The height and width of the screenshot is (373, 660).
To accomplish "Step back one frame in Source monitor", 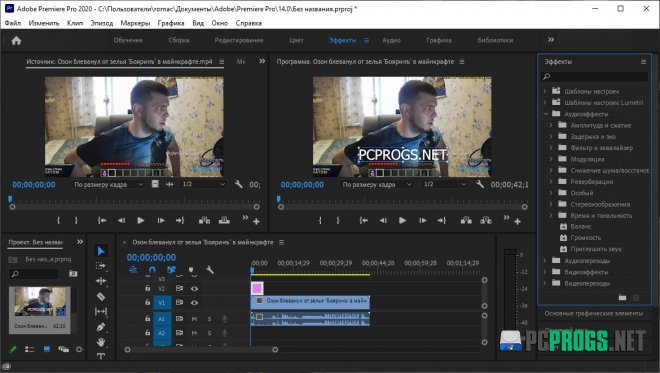I will [x=121, y=220].
